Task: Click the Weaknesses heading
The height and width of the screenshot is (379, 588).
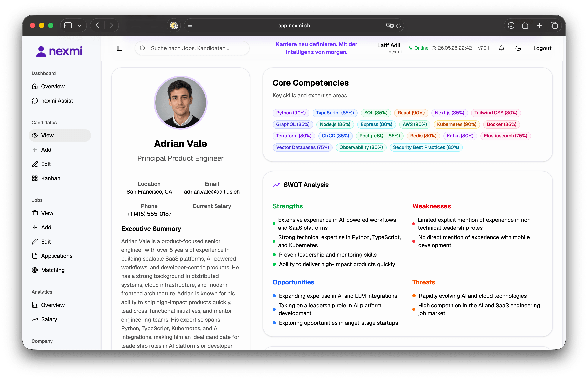Action: [431, 206]
